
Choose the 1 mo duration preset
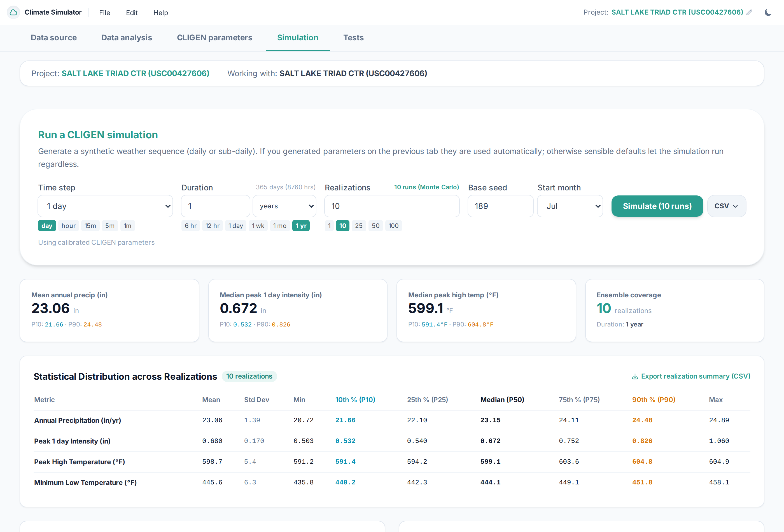(280, 226)
